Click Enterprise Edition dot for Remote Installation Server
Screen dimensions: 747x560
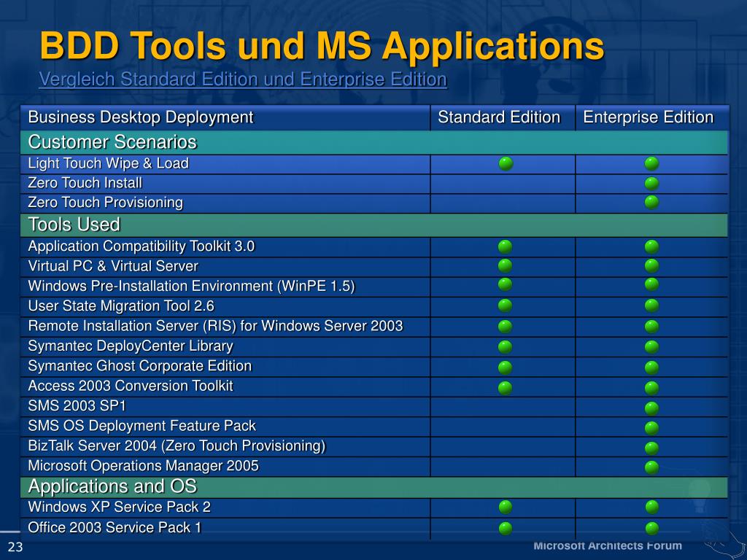[651, 327]
